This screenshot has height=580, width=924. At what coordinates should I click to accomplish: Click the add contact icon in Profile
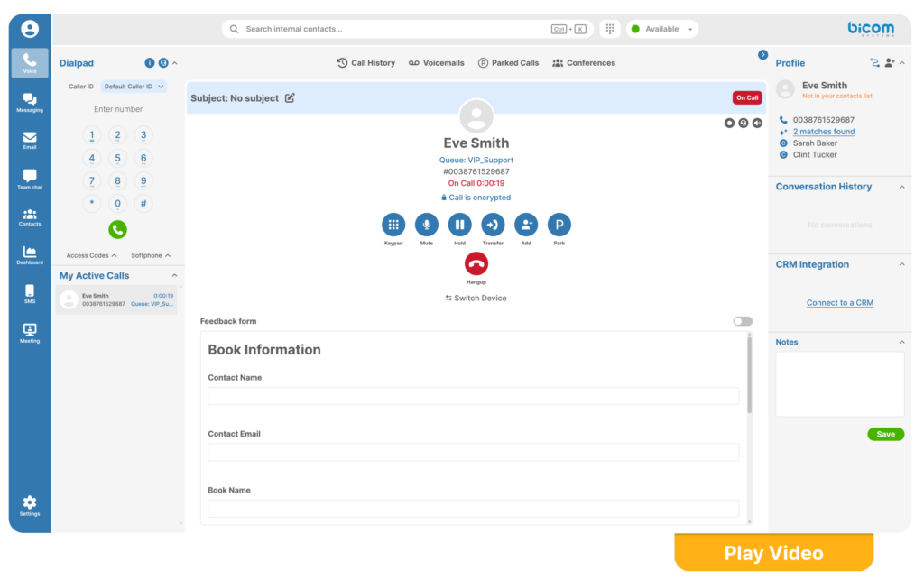[x=889, y=63]
